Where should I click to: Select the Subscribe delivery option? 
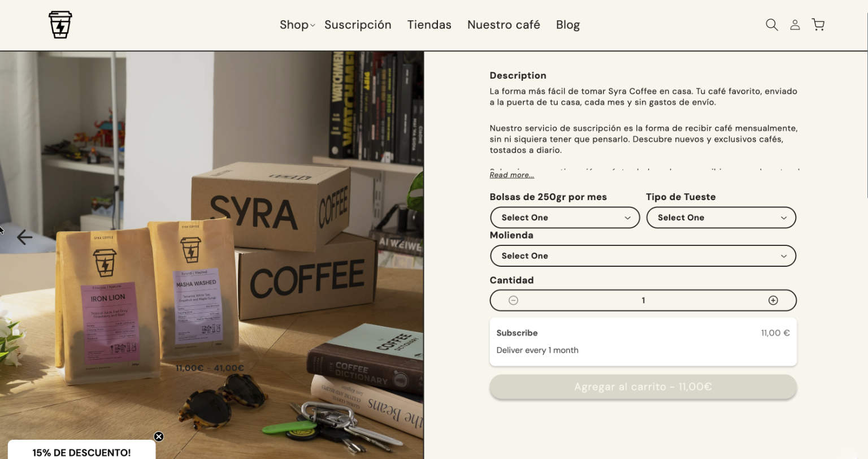[643, 341]
